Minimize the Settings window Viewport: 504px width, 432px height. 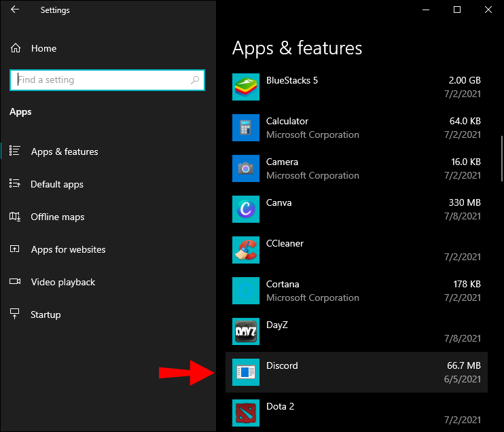pos(426,10)
